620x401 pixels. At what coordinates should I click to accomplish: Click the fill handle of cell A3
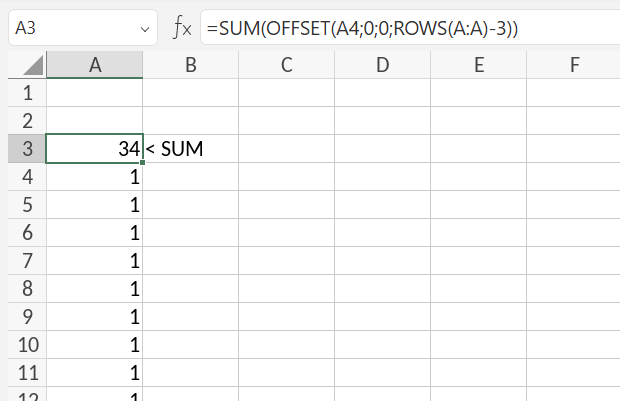(143, 163)
